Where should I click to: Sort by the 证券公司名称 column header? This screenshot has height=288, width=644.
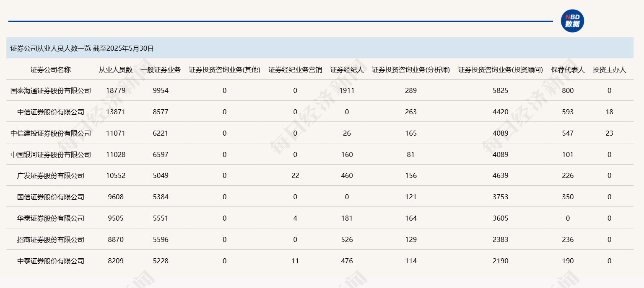pos(51,70)
